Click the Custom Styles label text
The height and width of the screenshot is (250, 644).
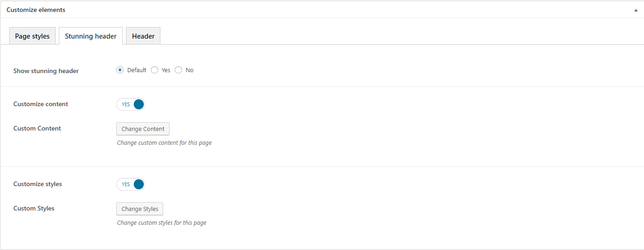[x=34, y=209]
